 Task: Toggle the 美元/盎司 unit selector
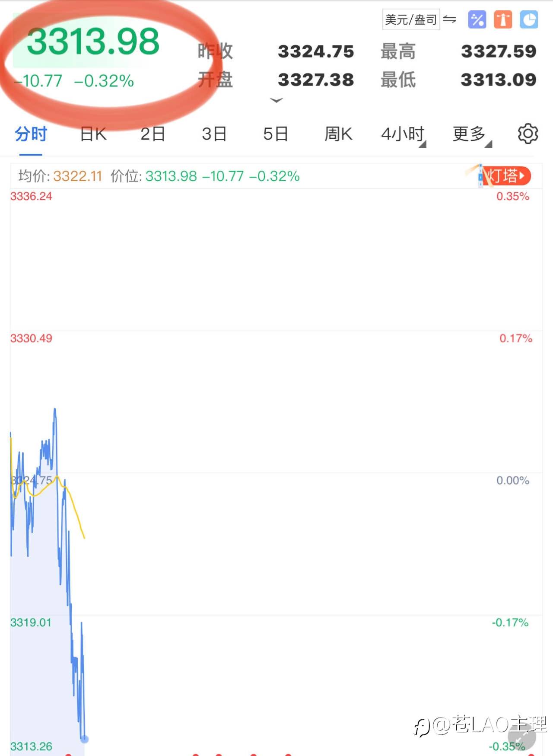(411, 19)
